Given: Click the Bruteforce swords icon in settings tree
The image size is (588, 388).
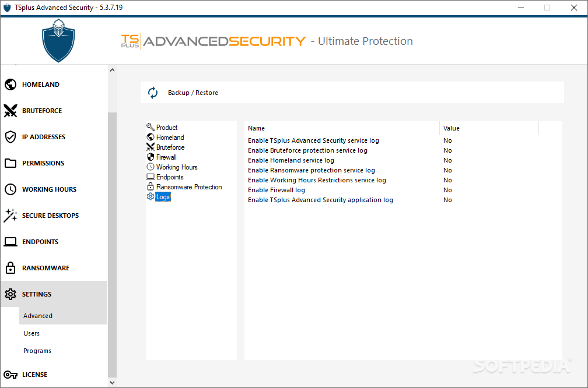Looking at the screenshot, I should 150,147.
